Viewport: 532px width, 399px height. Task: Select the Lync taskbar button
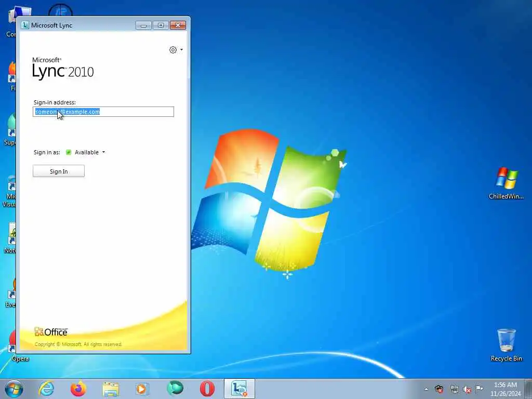(239, 389)
